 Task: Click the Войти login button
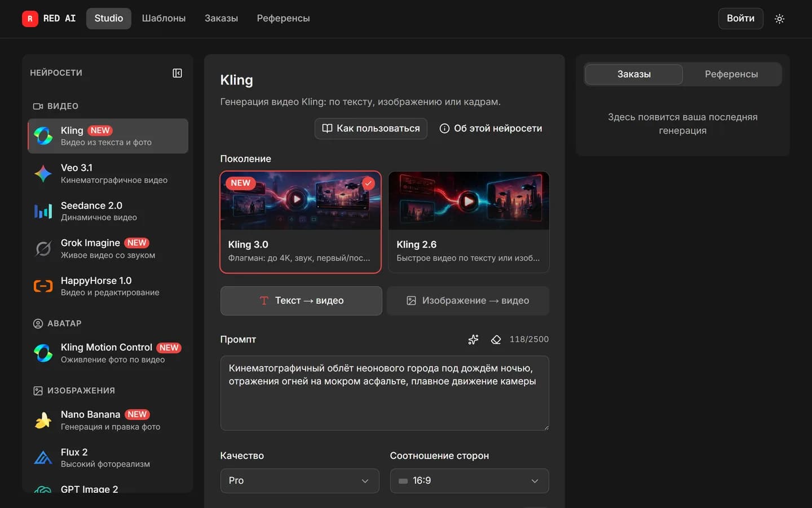[740, 19]
